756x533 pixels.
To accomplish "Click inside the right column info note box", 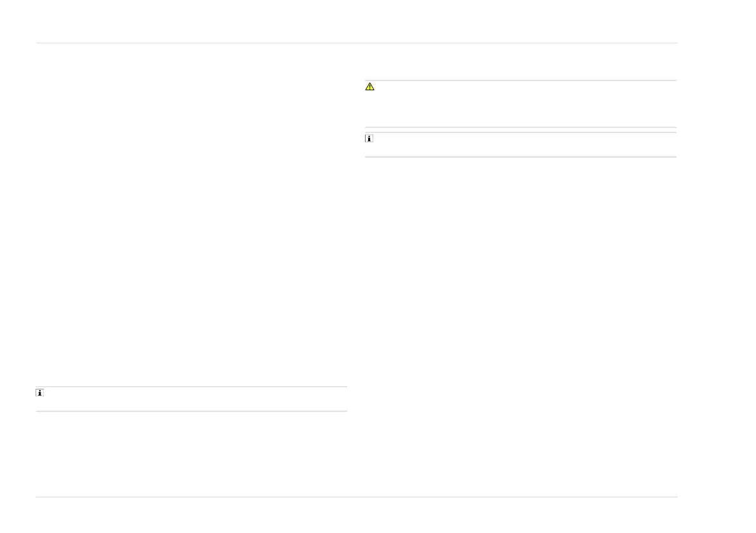I will (521, 145).
